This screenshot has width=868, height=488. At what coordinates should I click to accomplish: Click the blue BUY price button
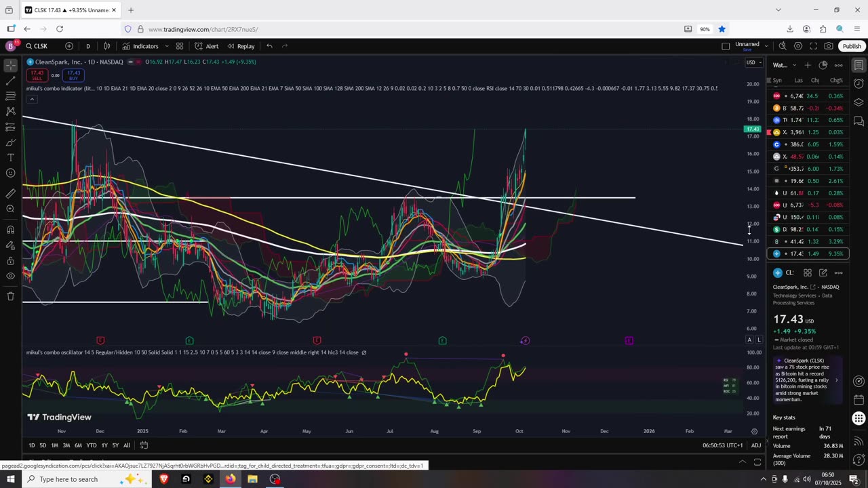click(x=73, y=75)
